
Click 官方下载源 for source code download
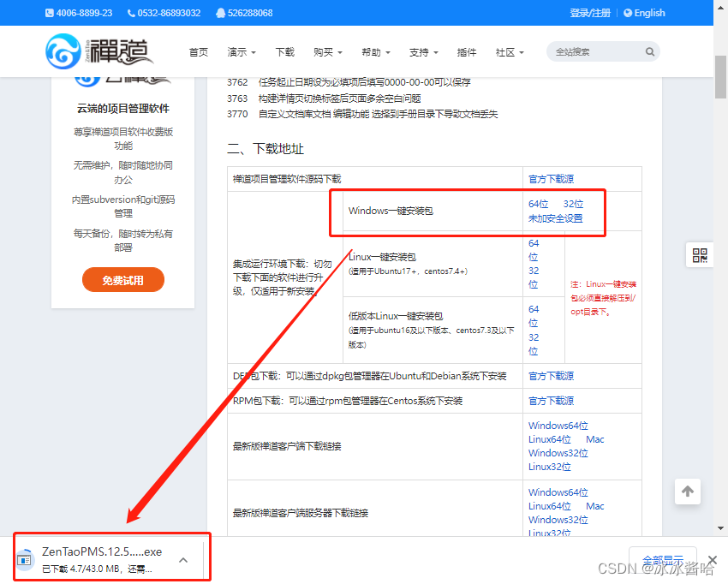551,179
